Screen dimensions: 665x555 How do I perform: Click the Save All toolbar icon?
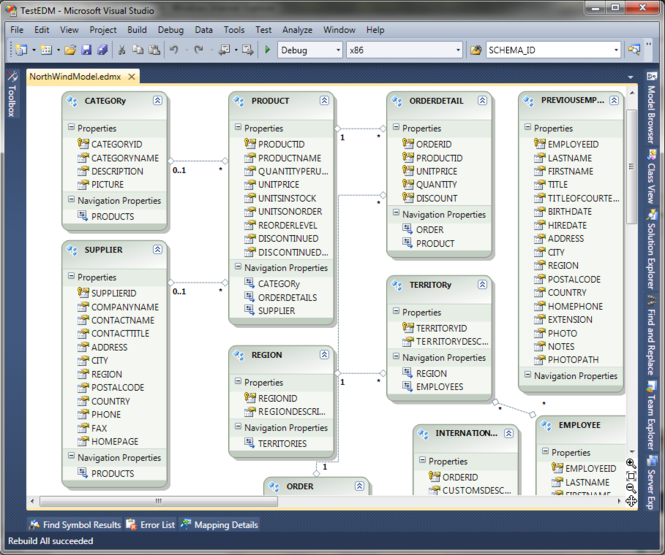coord(101,50)
